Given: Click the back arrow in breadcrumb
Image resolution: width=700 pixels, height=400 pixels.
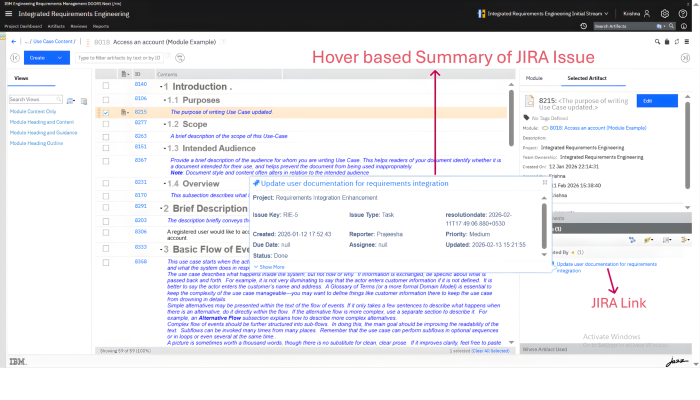Looking at the screenshot, I should coord(11,40).
